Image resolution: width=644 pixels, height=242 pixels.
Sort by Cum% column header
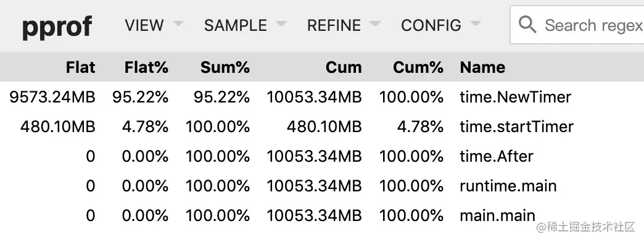click(418, 67)
